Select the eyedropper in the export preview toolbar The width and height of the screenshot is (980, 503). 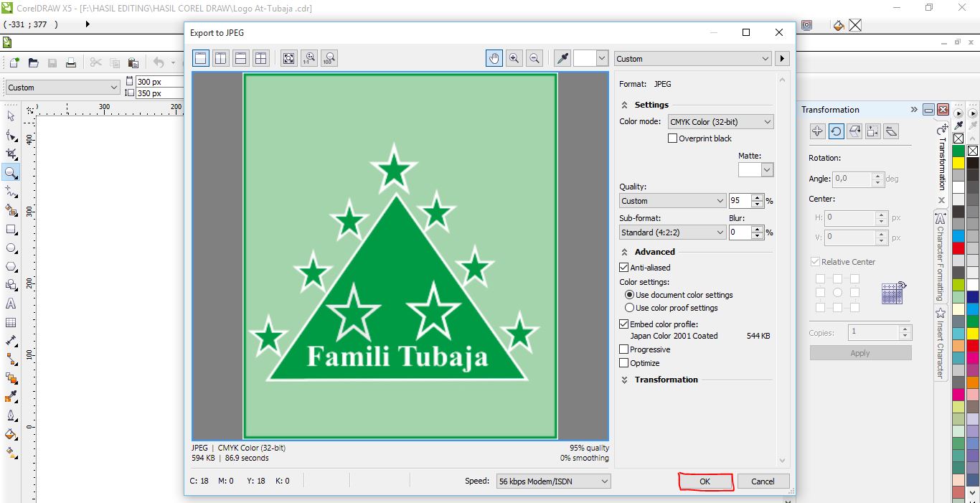[x=562, y=58]
